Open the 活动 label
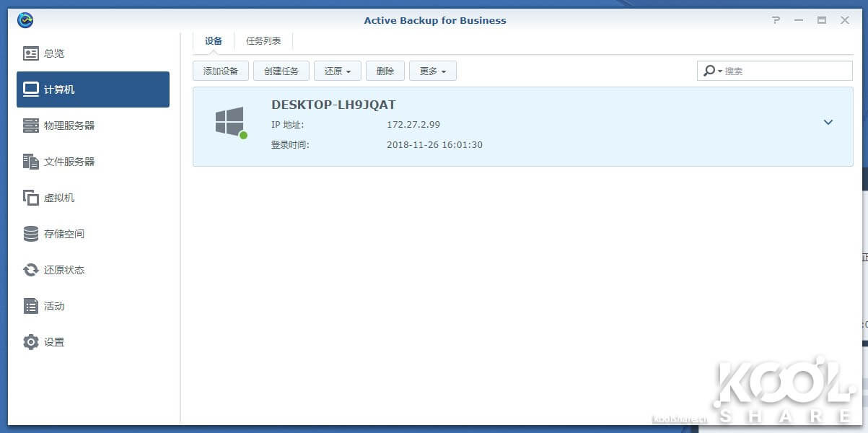The width and height of the screenshot is (868, 433). pyautogui.click(x=54, y=306)
